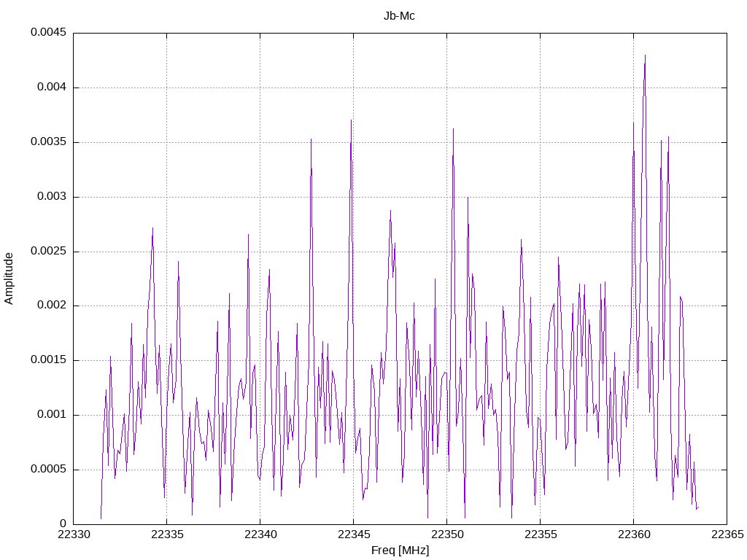Click the 22340 x-axis tick label
Image resolution: width=747 pixels, height=560 pixels.
[260, 534]
